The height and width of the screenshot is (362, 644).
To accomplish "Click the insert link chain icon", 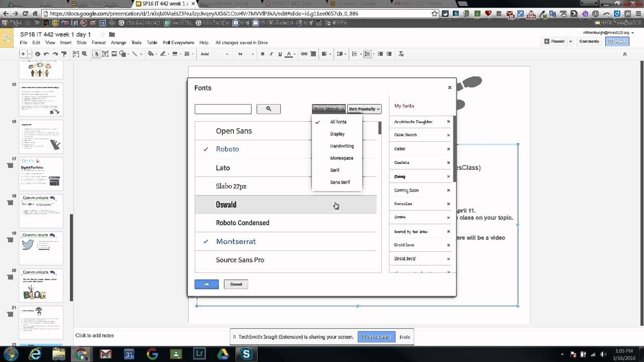I will coord(304,54).
